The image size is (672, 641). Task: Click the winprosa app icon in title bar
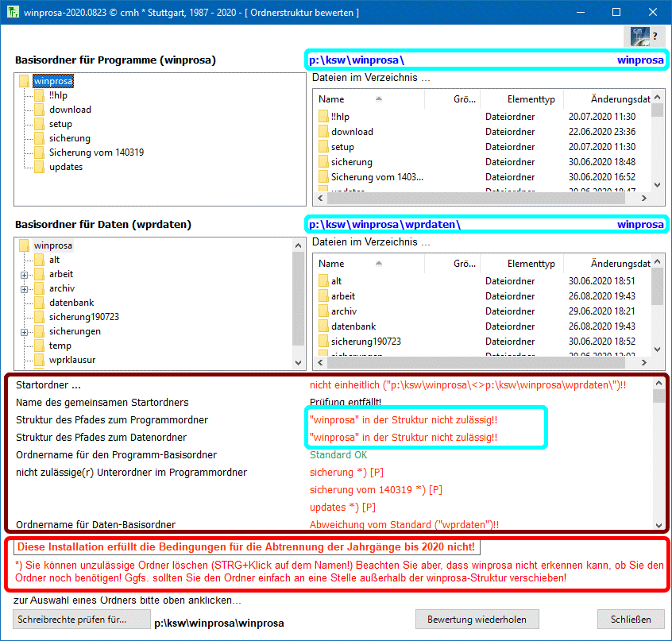[13, 13]
